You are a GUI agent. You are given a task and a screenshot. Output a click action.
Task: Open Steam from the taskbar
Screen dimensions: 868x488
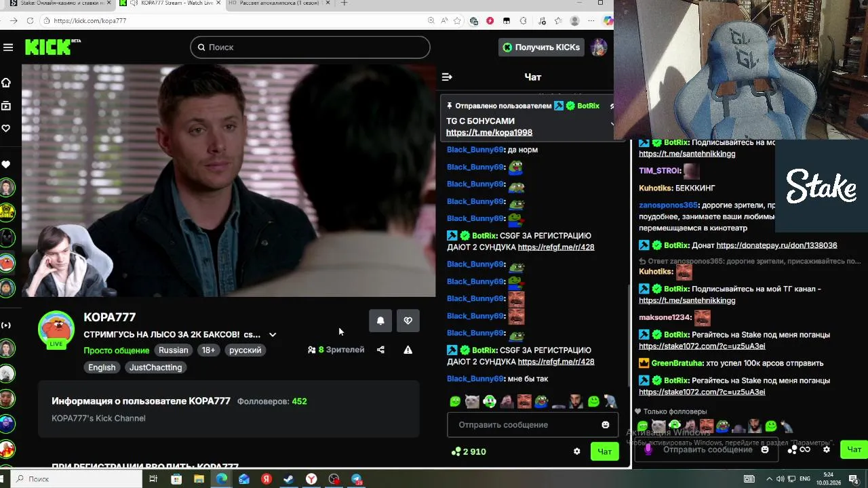tap(289, 479)
